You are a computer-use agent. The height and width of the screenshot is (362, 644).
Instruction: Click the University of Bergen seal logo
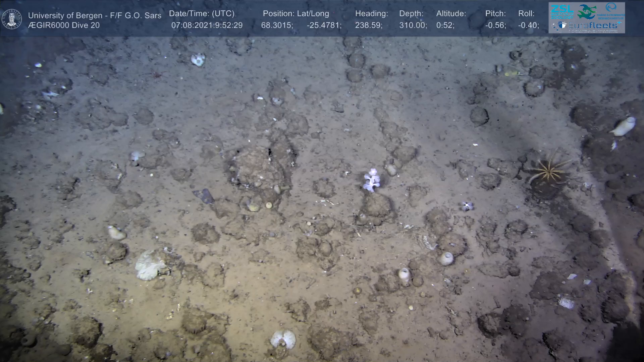pos(12,19)
